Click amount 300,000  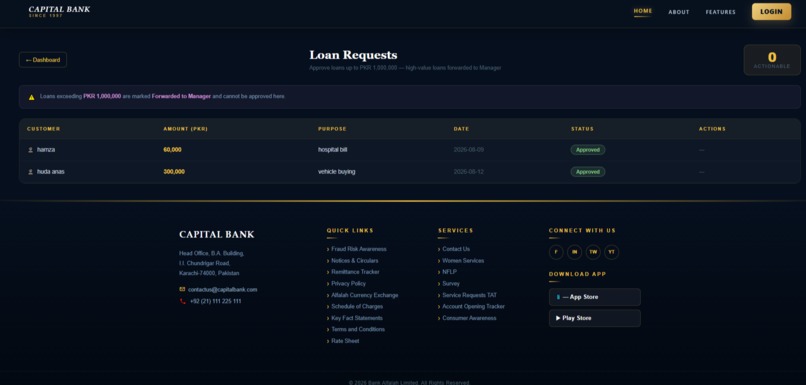tap(174, 172)
